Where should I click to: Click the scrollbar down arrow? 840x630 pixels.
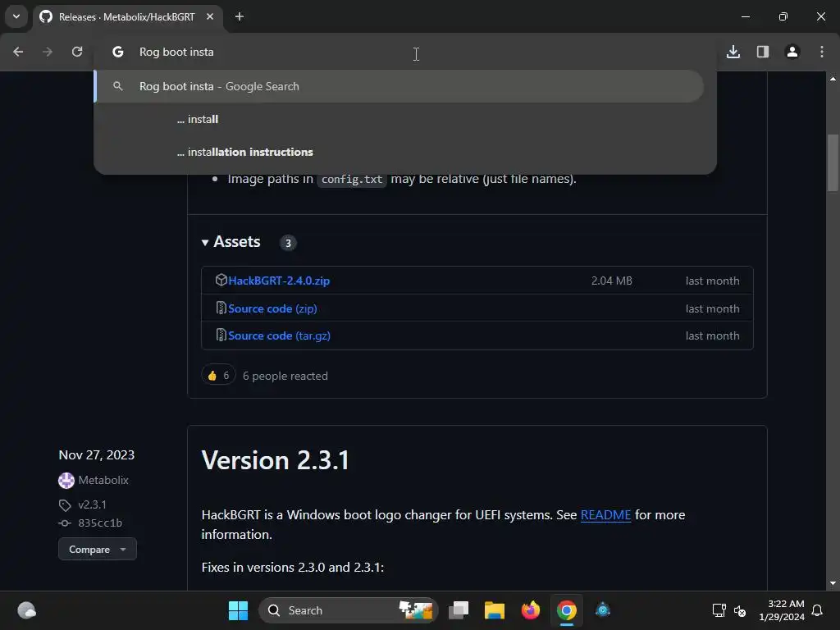(x=833, y=583)
